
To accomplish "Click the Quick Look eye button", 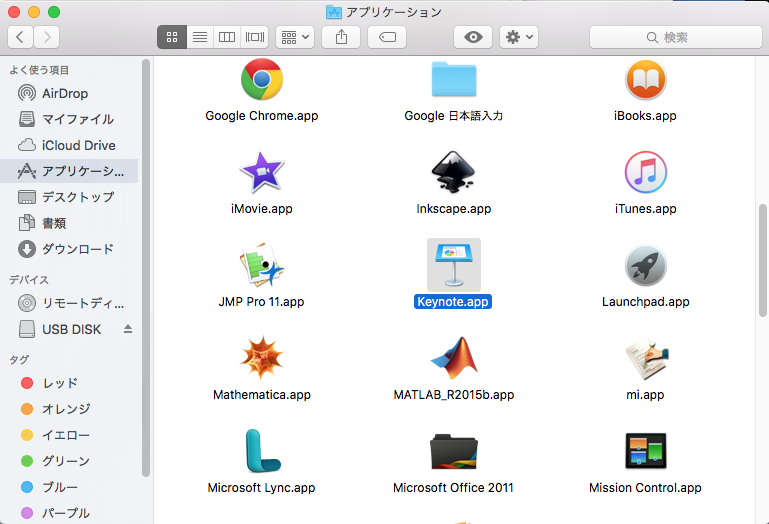I will (x=473, y=37).
